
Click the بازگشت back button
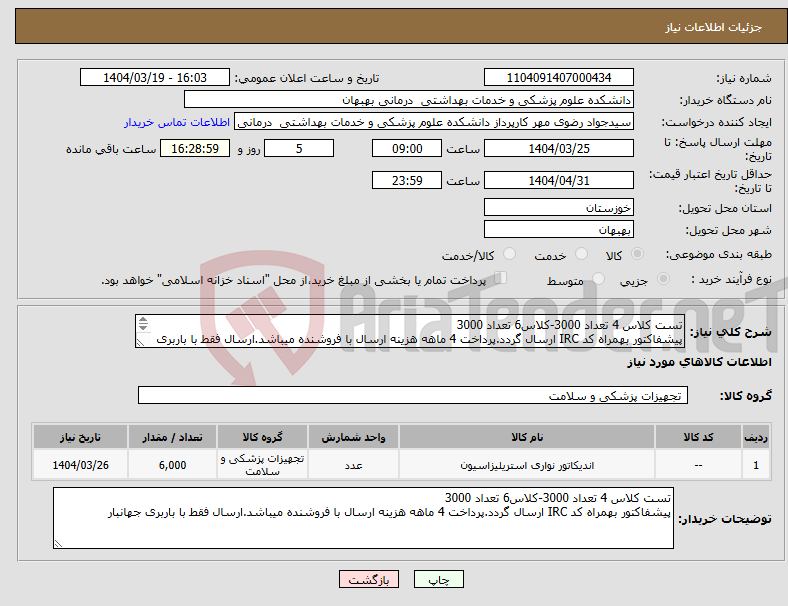point(369,579)
